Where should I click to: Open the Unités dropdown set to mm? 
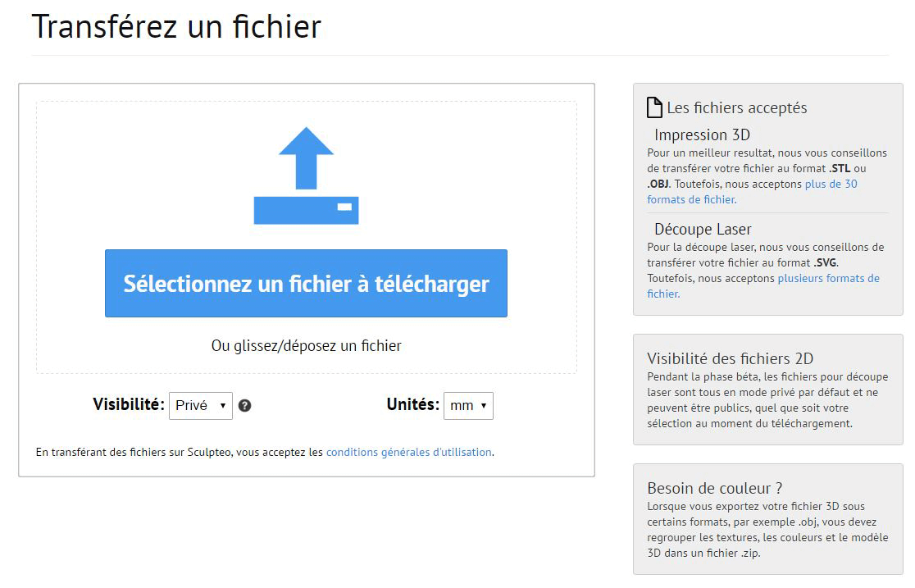coord(468,406)
